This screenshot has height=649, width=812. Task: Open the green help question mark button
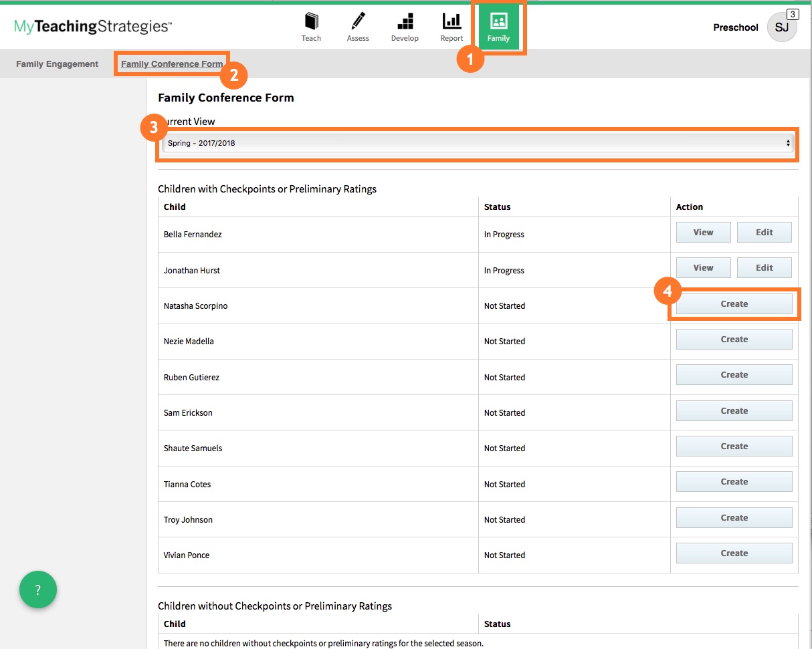click(x=38, y=590)
